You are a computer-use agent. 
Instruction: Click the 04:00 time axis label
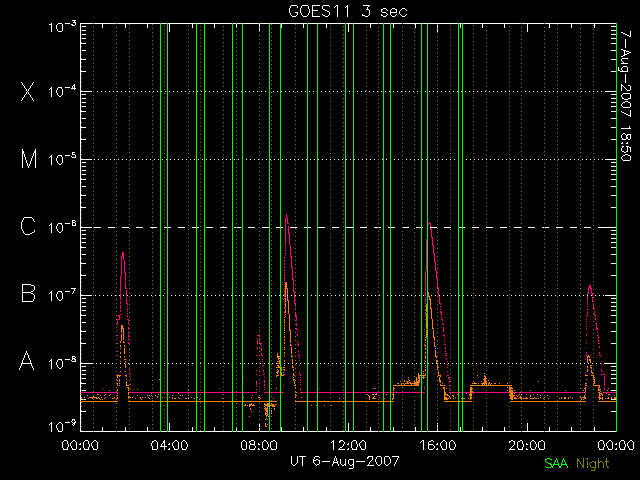tap(169, 445)
